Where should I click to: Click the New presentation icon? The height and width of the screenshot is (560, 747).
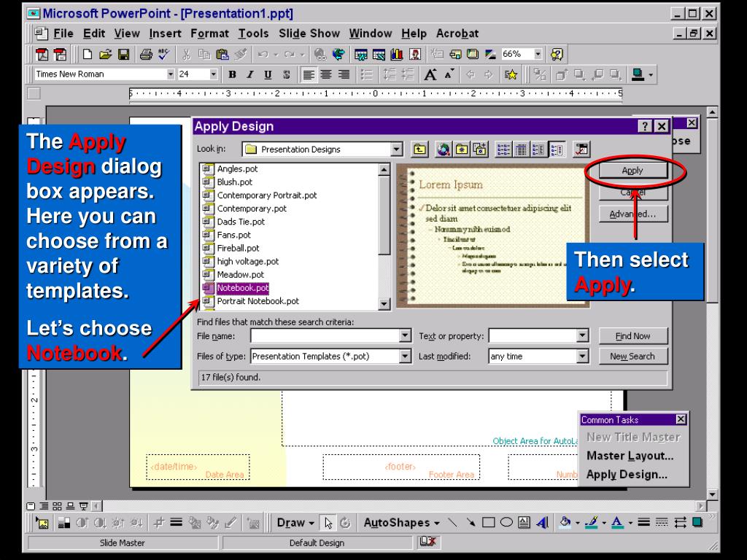point(88,54)
